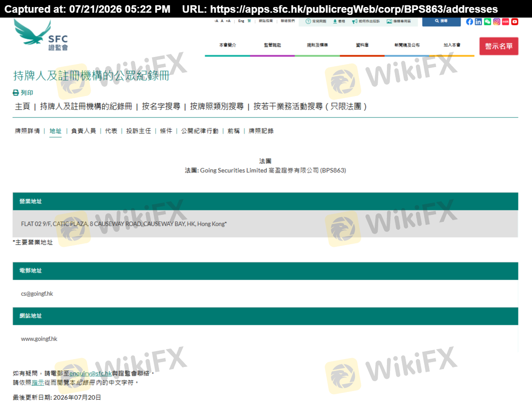Select 繁 traditional Chinese language
This screenshot has width=532, height=406.
click(249, 21)
